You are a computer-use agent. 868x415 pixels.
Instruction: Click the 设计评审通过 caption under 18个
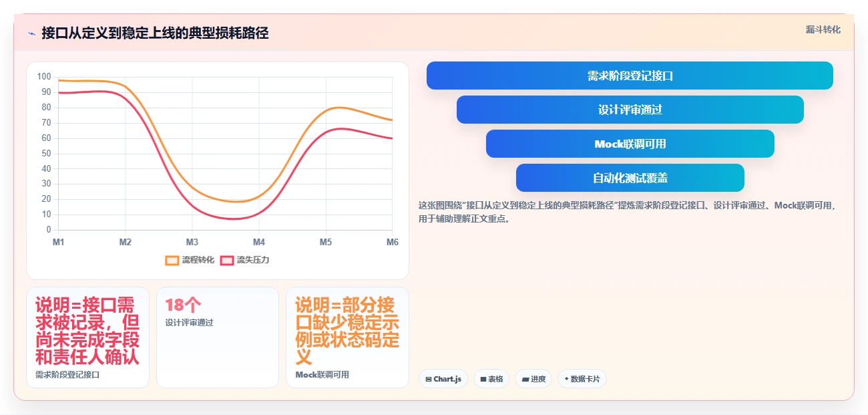(190, 323)
